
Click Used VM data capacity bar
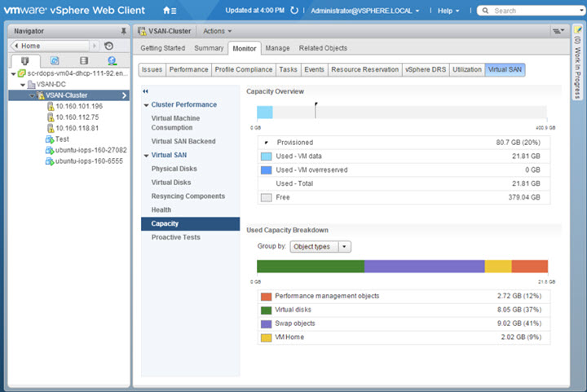coord(265,112)
